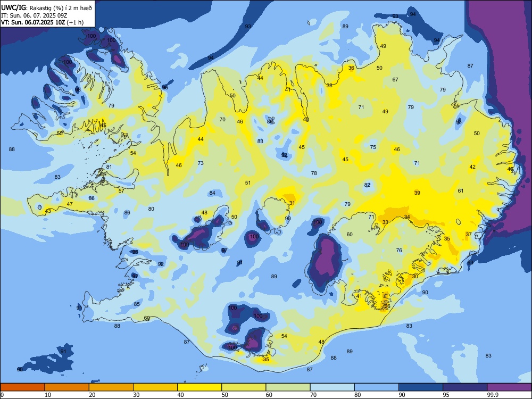Click the '(+1 h)' forecast offset text

pos(75,22)
